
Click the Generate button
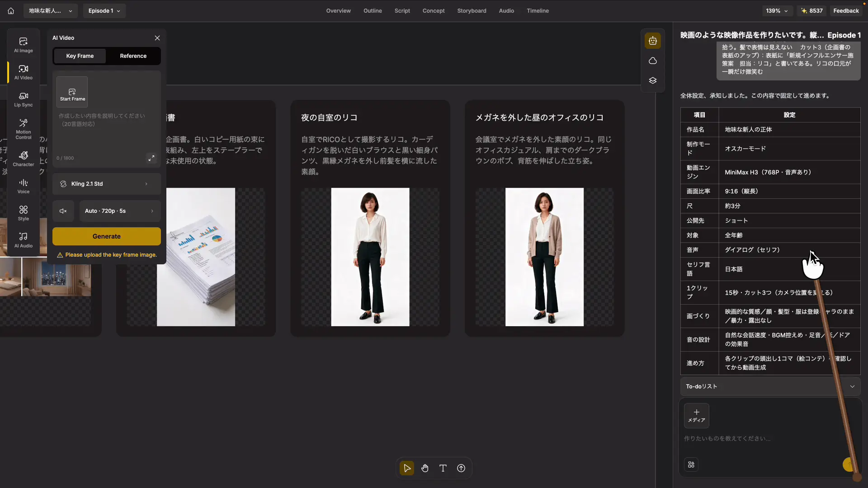tap(107, 236)
